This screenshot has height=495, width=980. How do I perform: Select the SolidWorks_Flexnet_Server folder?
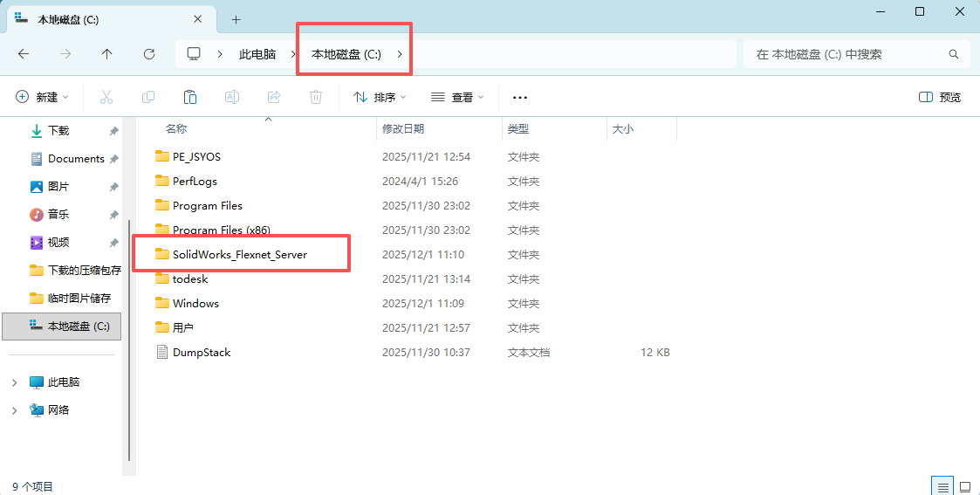point(240,254)
